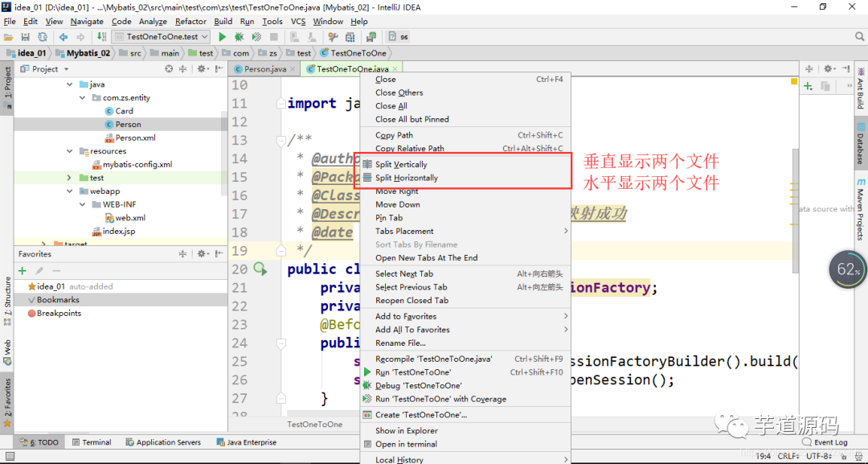Switch to the Person.java editor tab
Screen dimensions: 868x464
coord(261,68)
